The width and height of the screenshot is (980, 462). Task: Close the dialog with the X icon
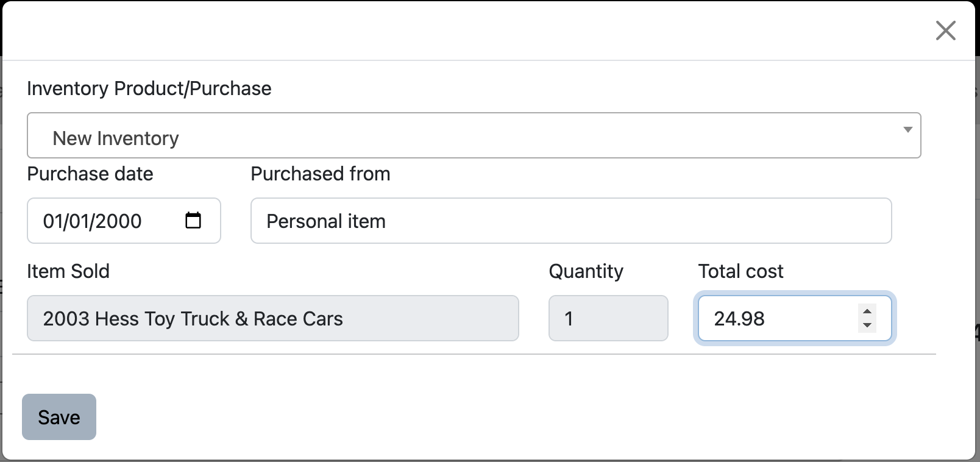[x=945, y=30]
